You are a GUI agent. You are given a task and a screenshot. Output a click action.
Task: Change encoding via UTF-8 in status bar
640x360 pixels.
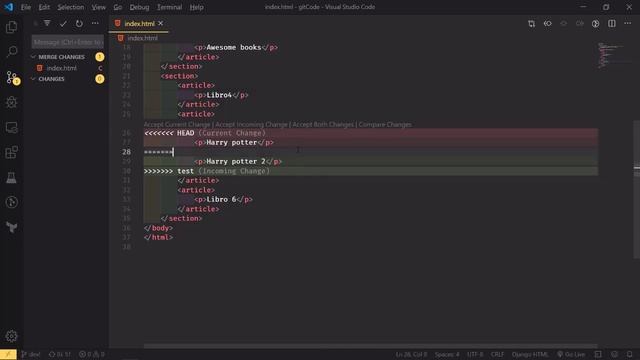click(475, 354)
